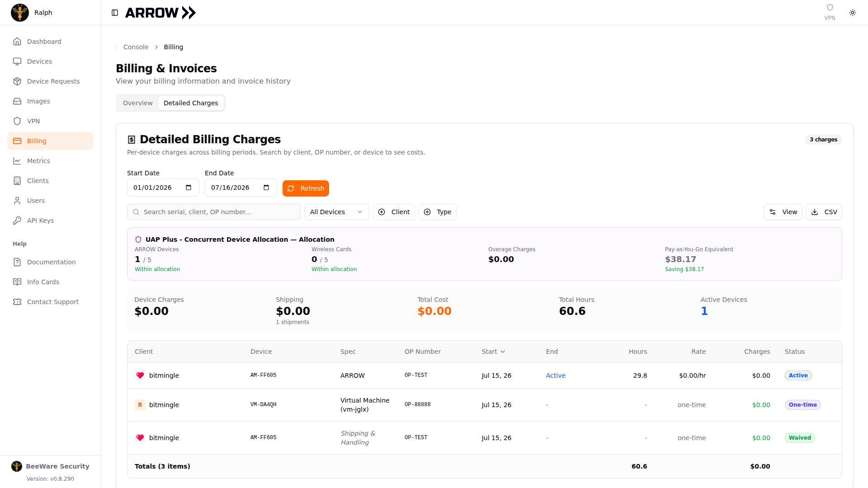This screenshot has width=868, height=488.
Task: Click the Charges column header
Action: (757, 352)
